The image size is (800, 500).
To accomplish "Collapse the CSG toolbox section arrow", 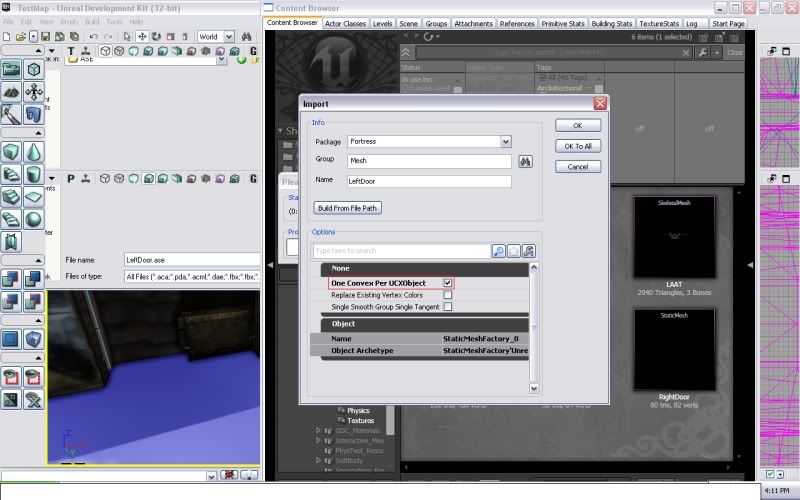I will 38,260.
